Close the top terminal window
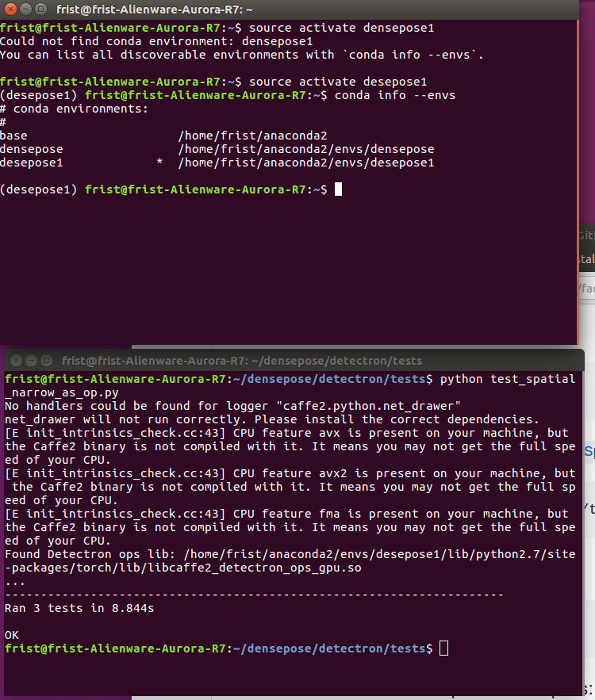 pos(11,9)
